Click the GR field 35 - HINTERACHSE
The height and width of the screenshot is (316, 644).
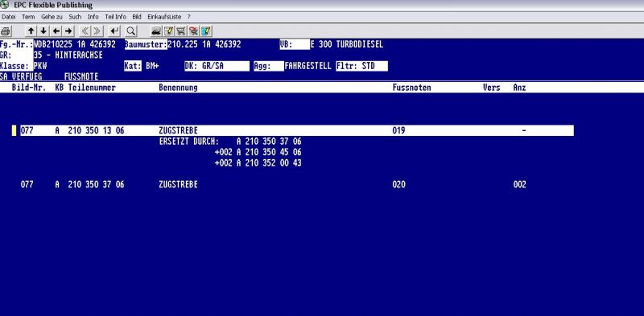click(68, 55)
